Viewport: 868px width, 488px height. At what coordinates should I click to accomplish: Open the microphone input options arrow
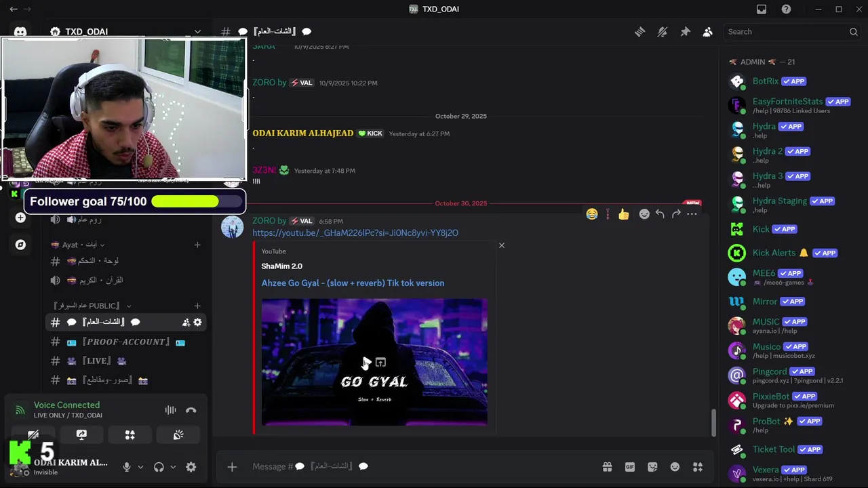tap(140, 467)
